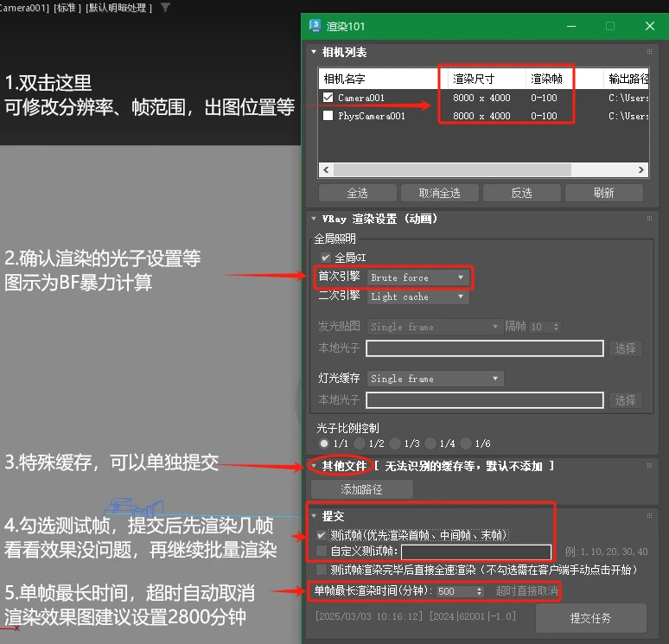Toggle the 测试帧 priority render checkbox
Viewport: 669px width, 644px height.
(322, 535)
